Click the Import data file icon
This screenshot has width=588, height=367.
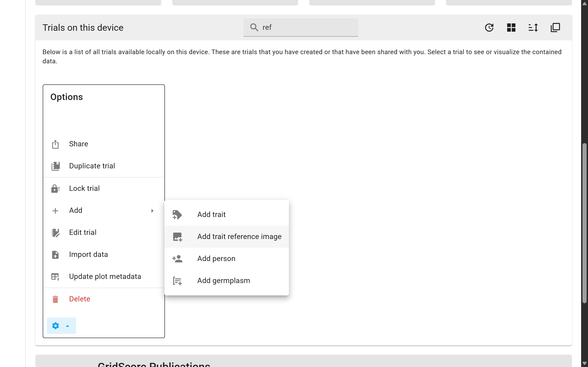[55, 255]
